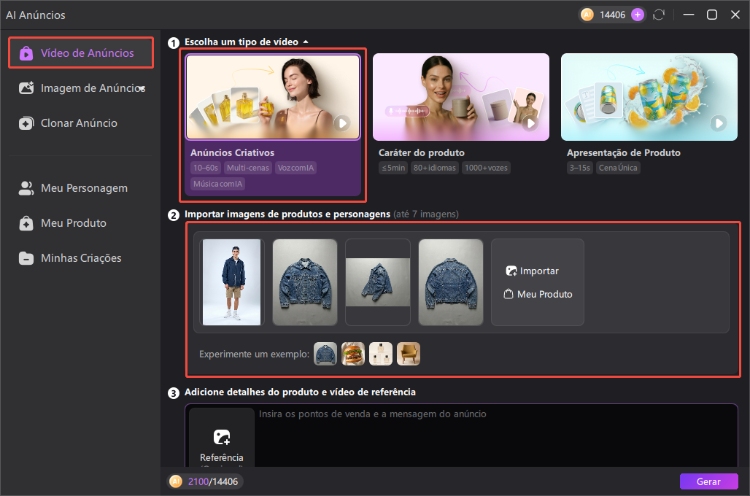Click the Vídeo de Anúncios bag icon
Screen dimensions: 750x496
pyautogui.click(x=26, y=53)
